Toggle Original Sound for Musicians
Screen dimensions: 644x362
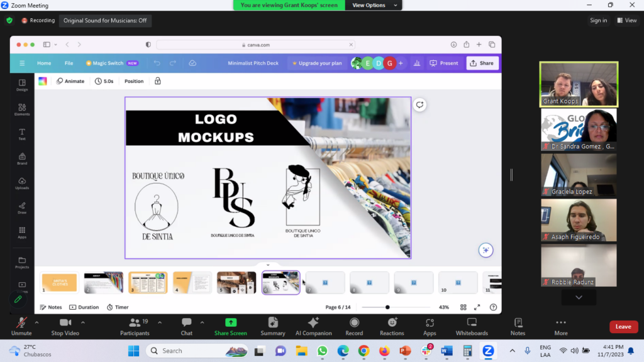pos(105,20)
